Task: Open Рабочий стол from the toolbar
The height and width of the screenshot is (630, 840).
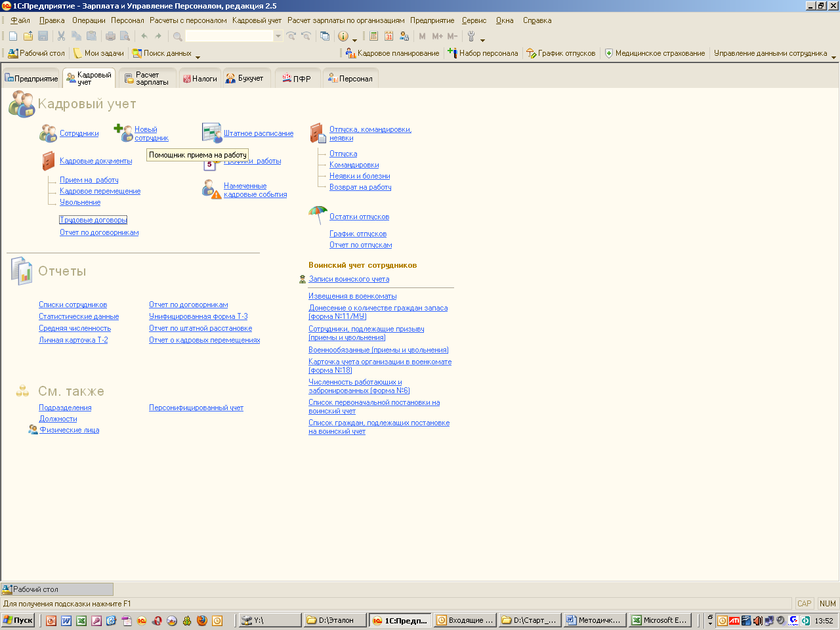Action: click(37, 53)
